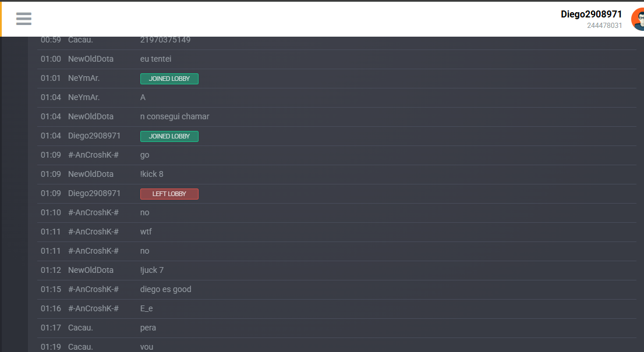This screenshot has width=644, height=352.
Task: Click the message "eu tentei"
Action: point(155,59)
